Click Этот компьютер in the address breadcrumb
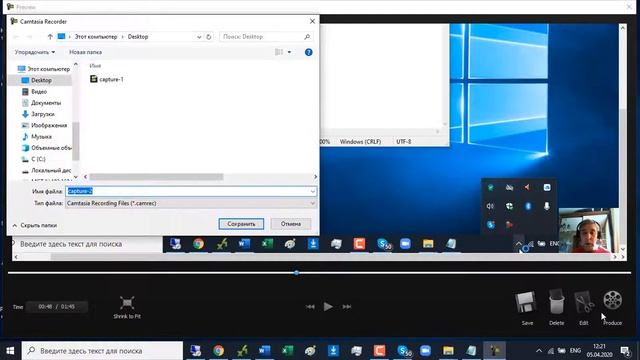This screenshot has width=640, height=360. (x=96, y=37)
